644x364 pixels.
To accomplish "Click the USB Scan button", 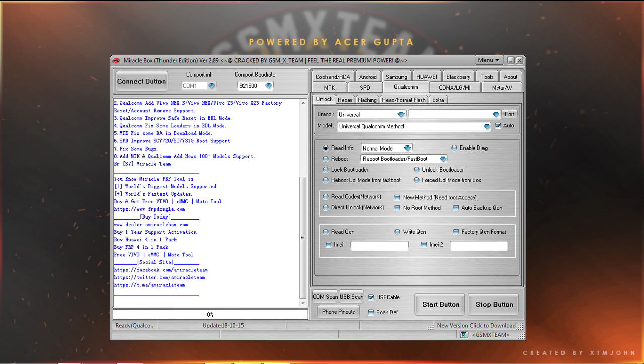I will coord(351,297).
